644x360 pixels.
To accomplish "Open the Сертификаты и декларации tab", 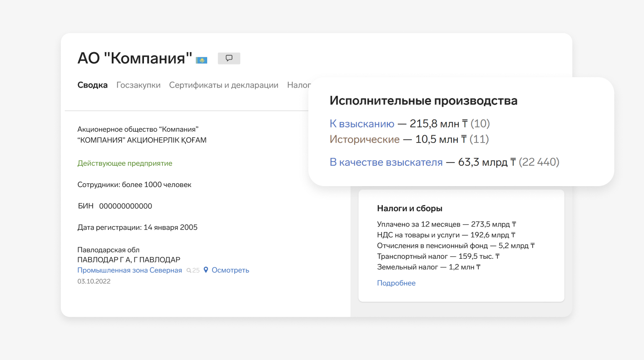I will coord(223,85).
